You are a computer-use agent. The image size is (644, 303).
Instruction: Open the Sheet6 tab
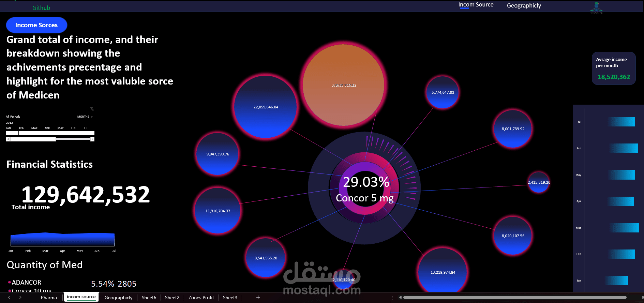(x=149, y=298)
